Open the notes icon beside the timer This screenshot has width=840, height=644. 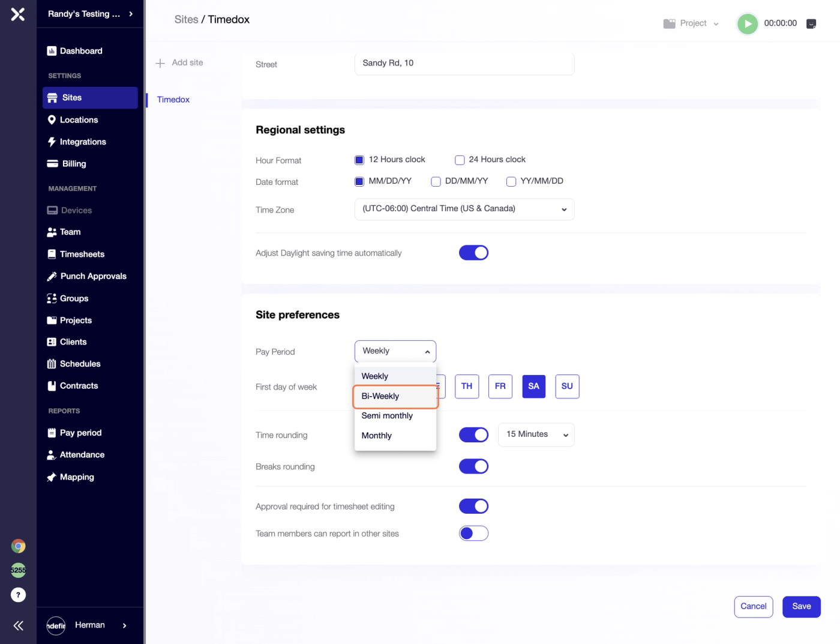[x=811, y=24]
